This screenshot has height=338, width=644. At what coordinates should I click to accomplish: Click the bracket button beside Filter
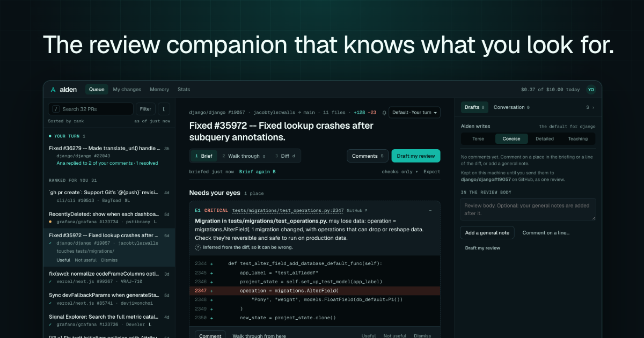pos(163,109)
